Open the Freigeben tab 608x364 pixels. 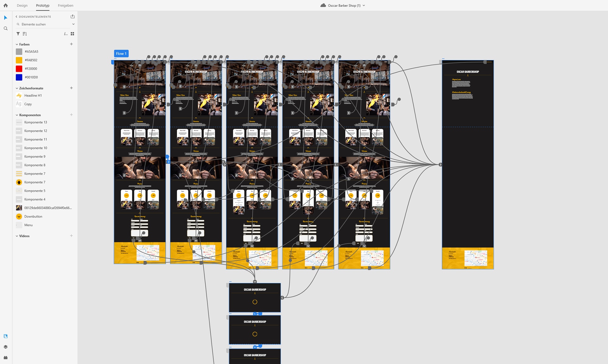(x=66, y=5)
